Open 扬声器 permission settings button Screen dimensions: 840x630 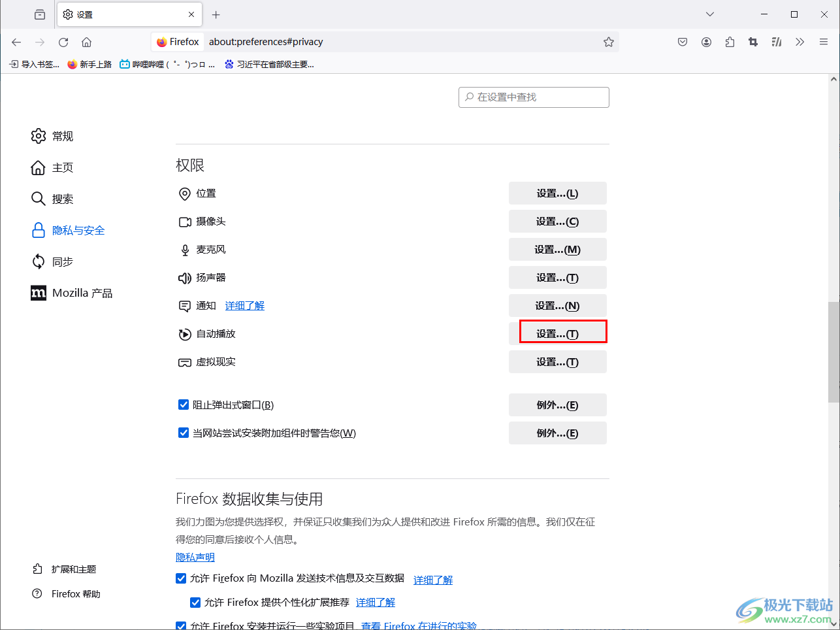click(x=558, y=278)
